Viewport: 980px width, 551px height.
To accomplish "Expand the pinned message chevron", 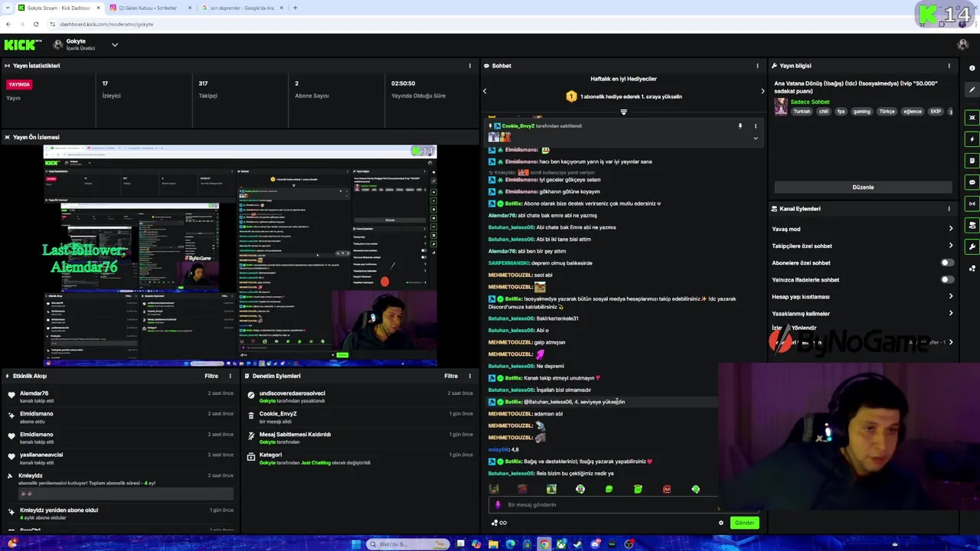I will pyautogui.click(x=756, y=139).
